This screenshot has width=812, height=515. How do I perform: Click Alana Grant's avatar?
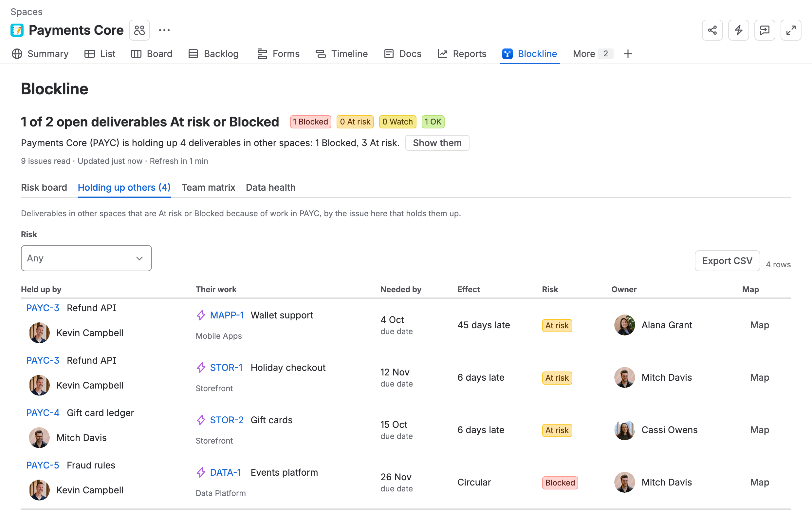624,325
